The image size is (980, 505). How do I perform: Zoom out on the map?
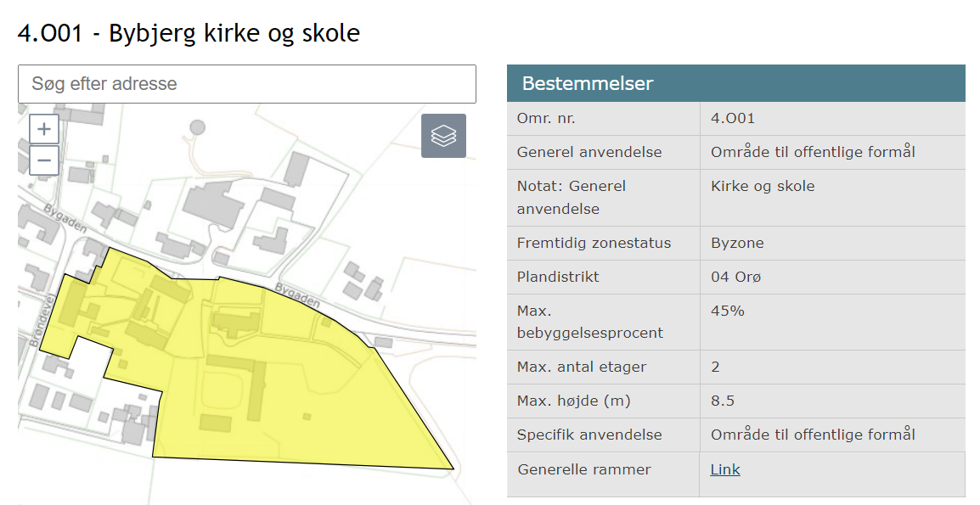(x=44, y=160)
